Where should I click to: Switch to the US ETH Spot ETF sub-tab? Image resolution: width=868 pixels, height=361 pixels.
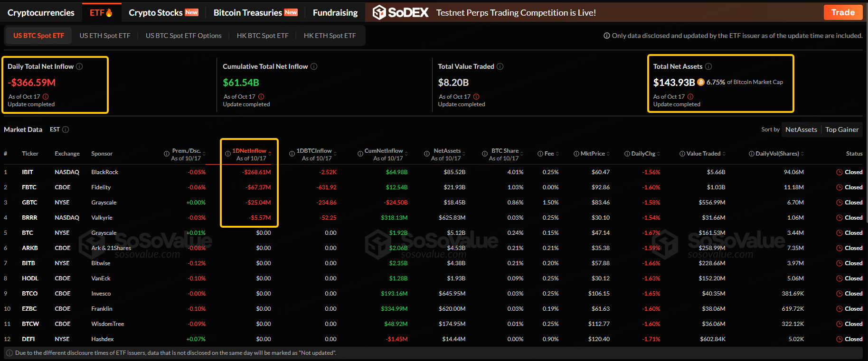click(105, 36)
